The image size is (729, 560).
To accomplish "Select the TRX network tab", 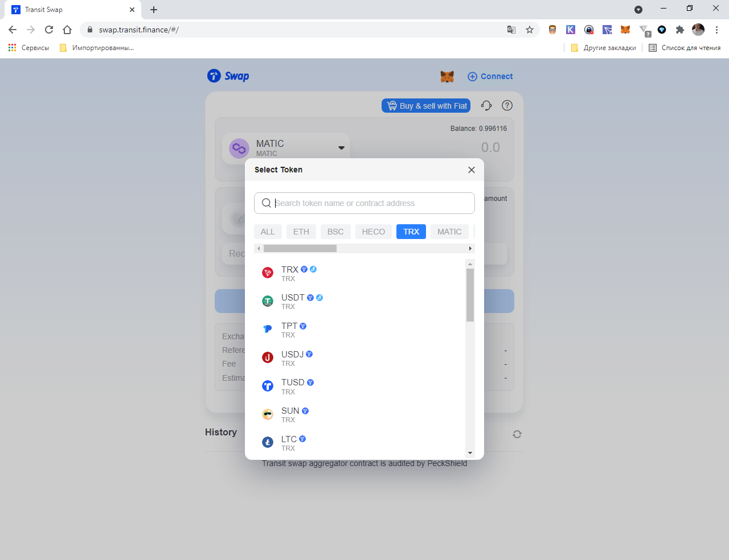I will 411,232.
